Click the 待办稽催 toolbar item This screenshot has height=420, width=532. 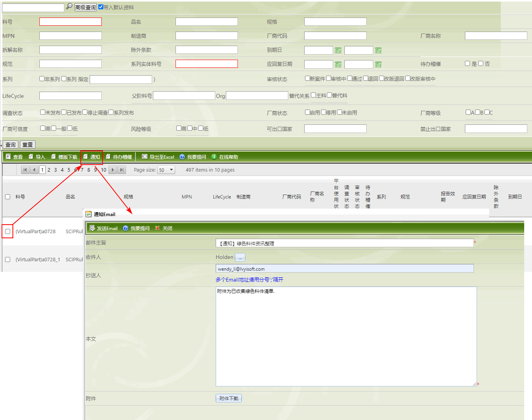(119, 157)
